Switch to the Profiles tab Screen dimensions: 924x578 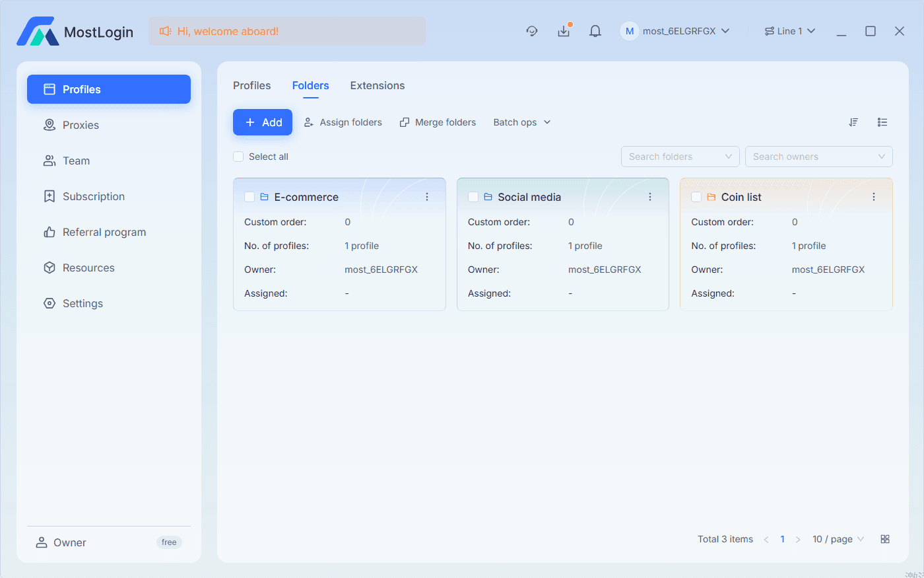pos(252,85)
